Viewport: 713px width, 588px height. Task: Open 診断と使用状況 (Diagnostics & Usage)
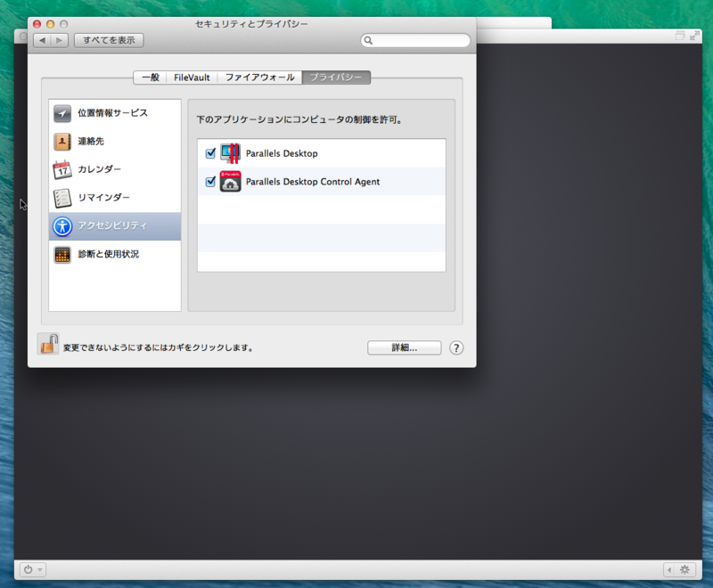coord(61,255)
